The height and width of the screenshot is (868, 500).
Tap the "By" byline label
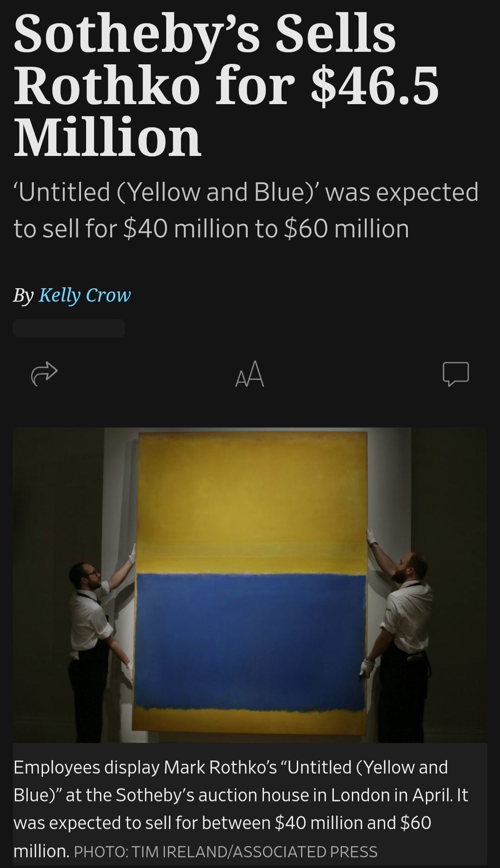point(24,296)
